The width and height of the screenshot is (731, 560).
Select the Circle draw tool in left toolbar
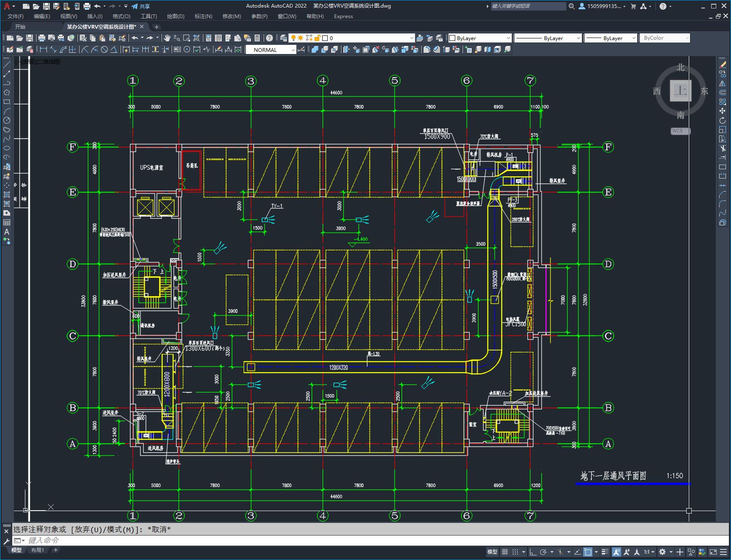pos(7,120)
